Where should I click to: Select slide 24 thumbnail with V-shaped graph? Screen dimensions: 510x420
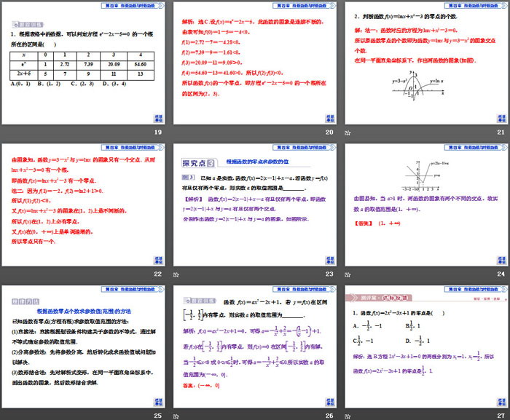click(426, 205)
